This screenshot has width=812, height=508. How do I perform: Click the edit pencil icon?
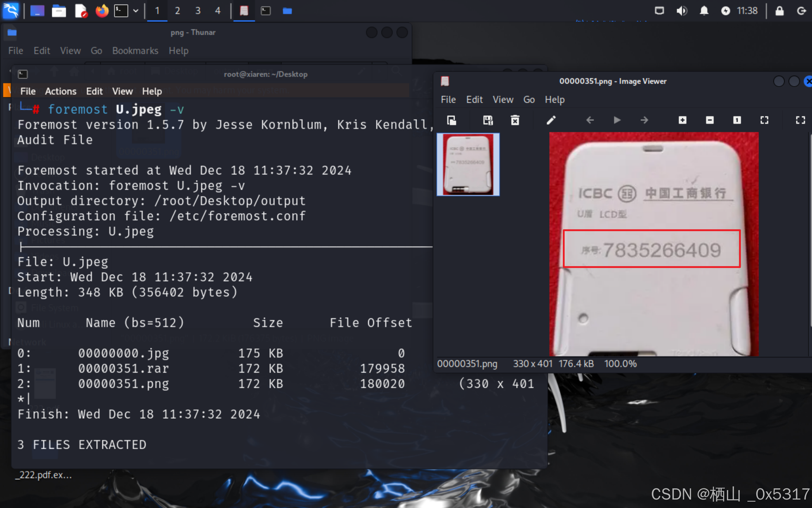[x=551, y=120]
